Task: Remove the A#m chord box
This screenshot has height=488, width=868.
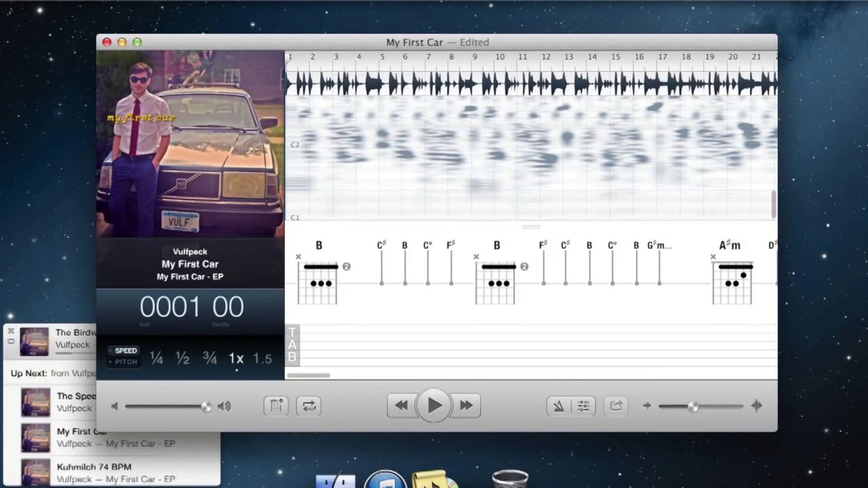Action: pyautogui.click(x=713, y=257)
